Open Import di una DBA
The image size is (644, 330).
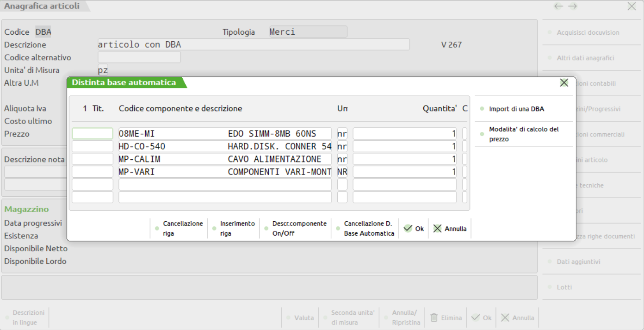tap(516, 109)
